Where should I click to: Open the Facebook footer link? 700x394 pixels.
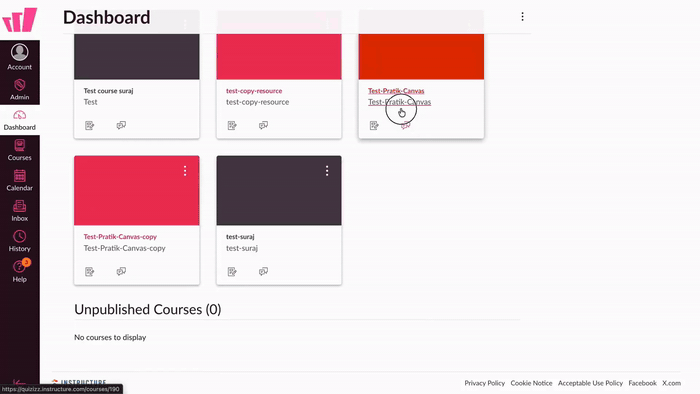pyautogui.click(x=642, y=383)
